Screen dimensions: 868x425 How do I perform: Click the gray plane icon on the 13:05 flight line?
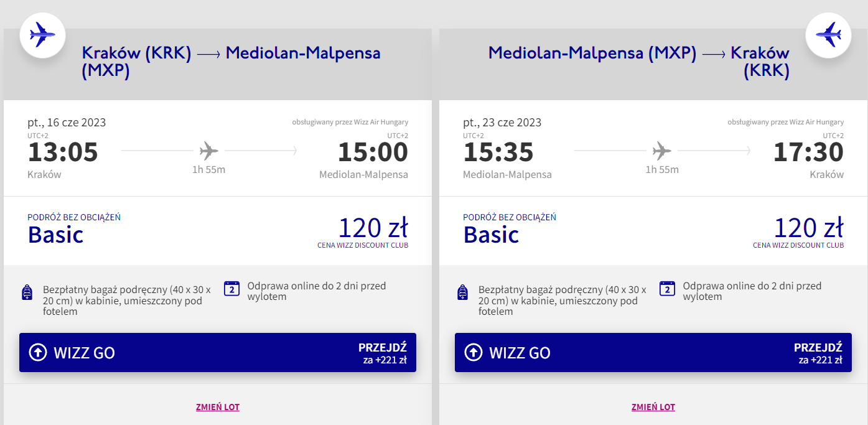[x=209, y=151]
